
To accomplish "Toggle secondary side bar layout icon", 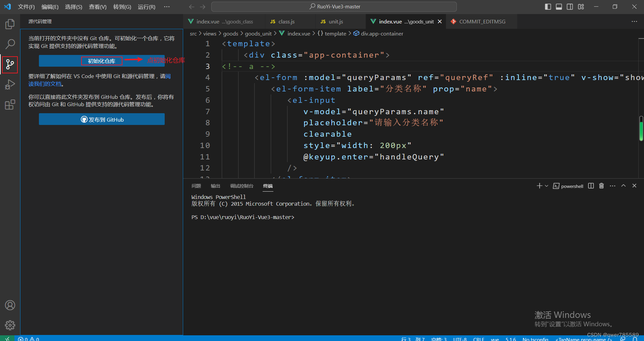I will coord(570,7).
